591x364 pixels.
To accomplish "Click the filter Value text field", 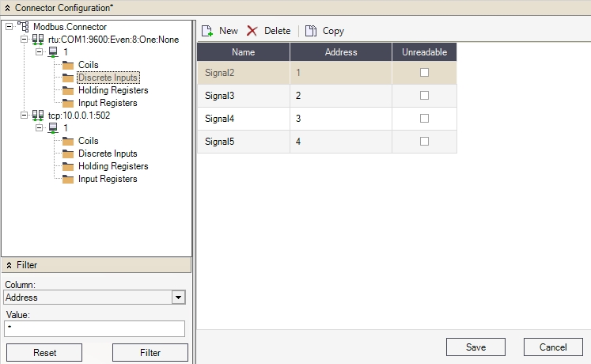I will (x=94, y=328).
